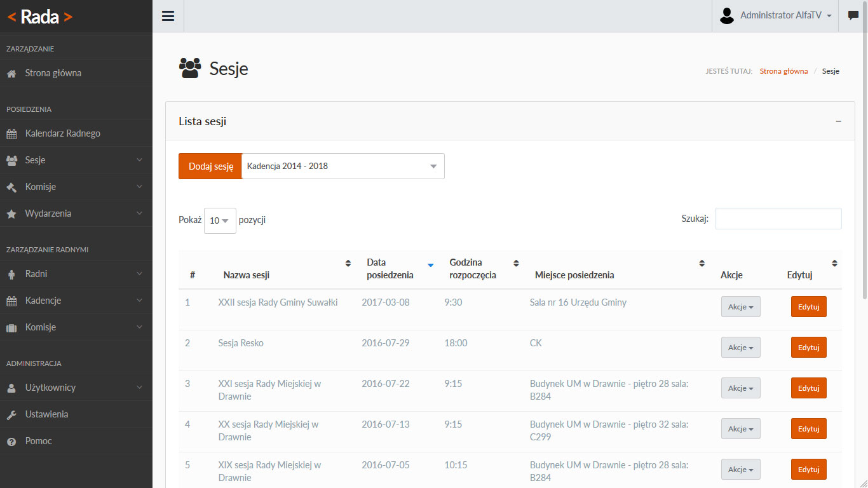Viewport: 868px width, 488px height.
Task: Open Akcje dropdown for Sesja Resko
Action: point(740,348)
